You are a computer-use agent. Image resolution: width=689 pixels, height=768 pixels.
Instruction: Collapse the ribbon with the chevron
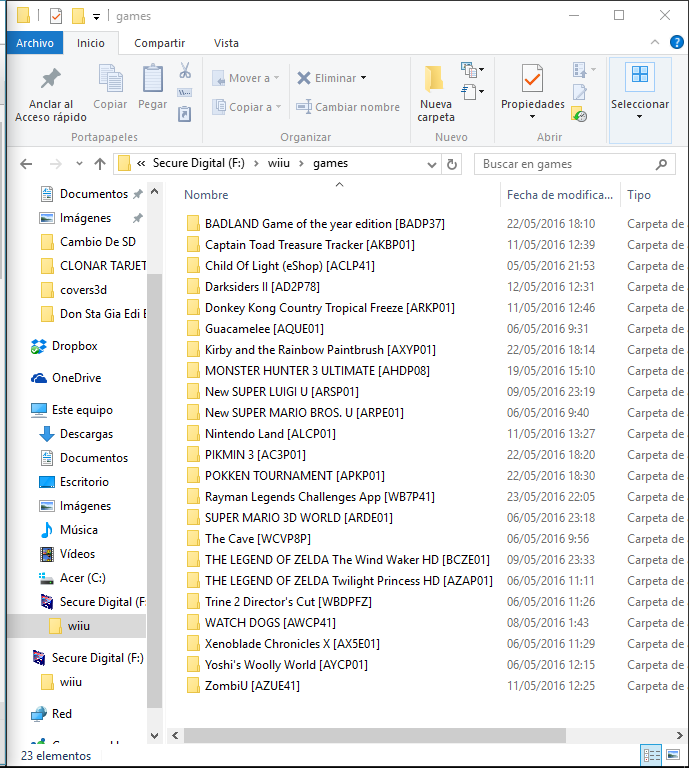[655, 43]
